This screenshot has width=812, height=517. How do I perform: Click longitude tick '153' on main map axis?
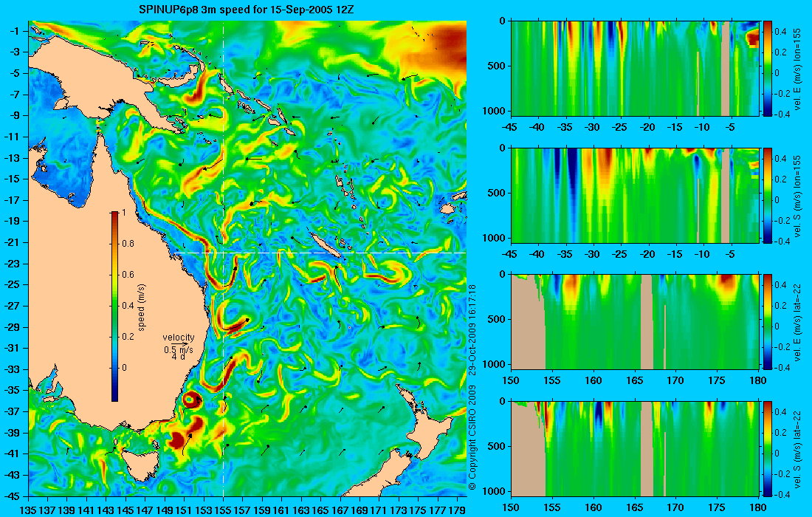[x=204, y=510]
